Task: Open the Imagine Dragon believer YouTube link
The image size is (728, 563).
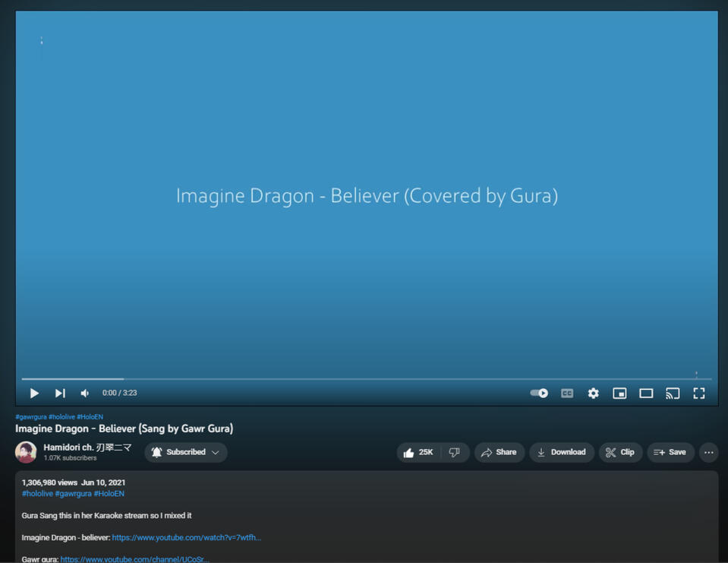Action: click(187, 537)
